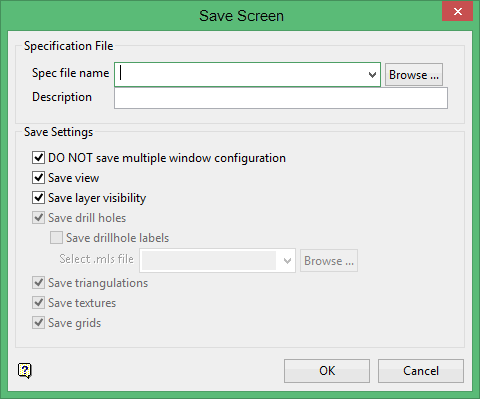Disable Save layer visibility option
Screen dimensions: 480x399
(38, 198)
